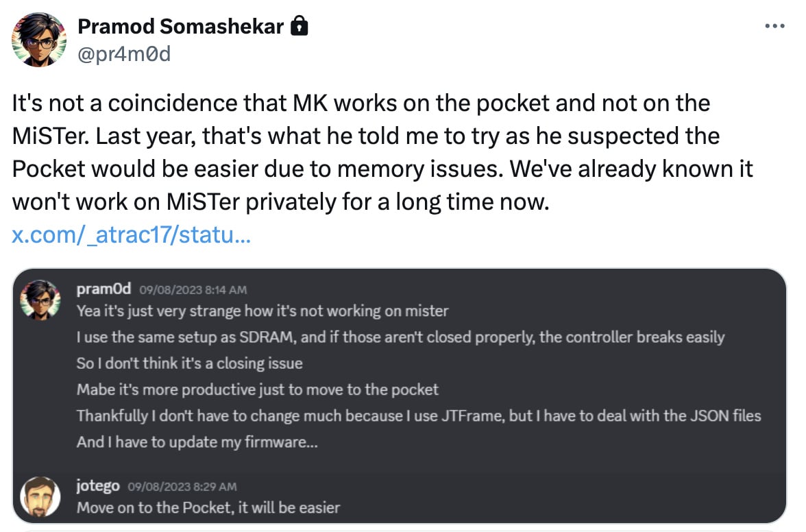This screenshot has height=532, width=806.
Task: Click the padlock protected account icon
Action: 299,25
